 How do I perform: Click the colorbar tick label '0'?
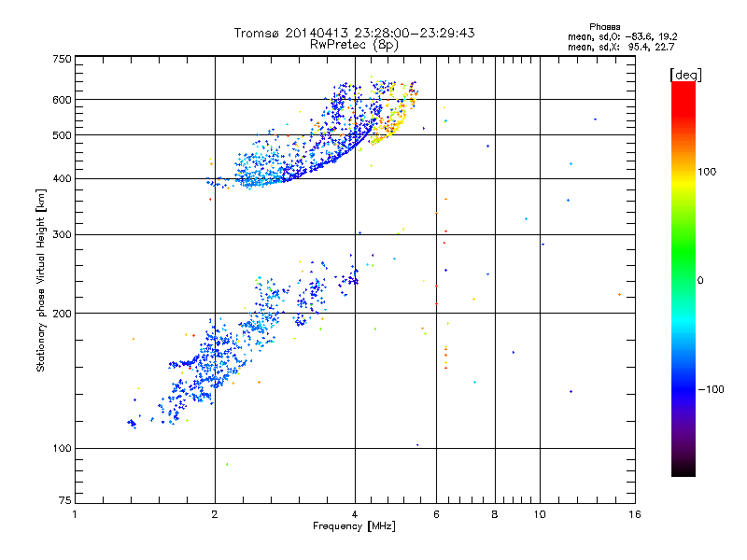point(699,281)
